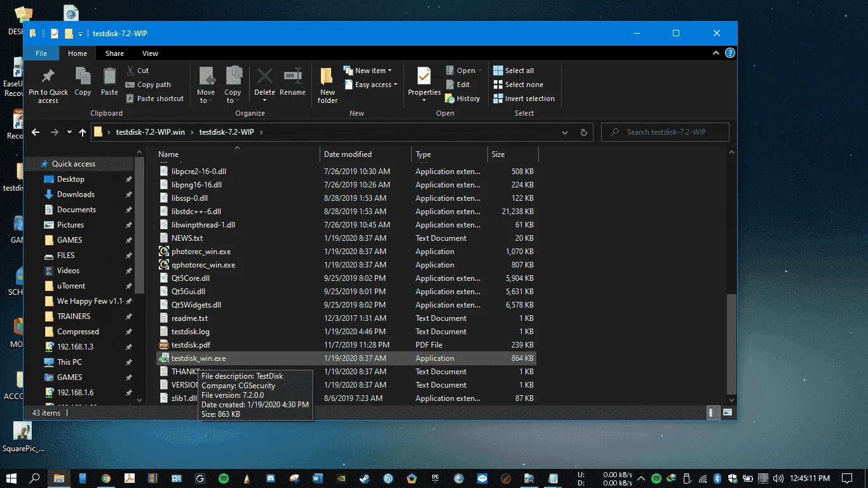Pin the folder to Quick access
This screenshot has width=868, height=488.
point(48,85)
